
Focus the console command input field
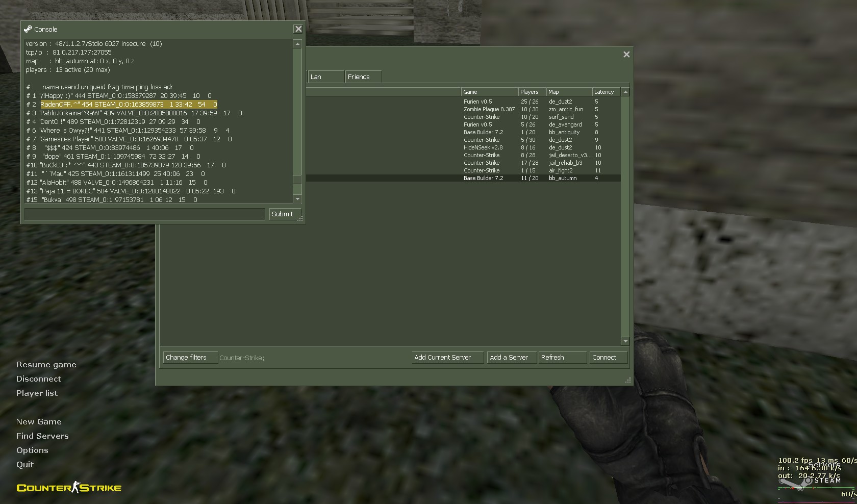(x=145, y=214)
